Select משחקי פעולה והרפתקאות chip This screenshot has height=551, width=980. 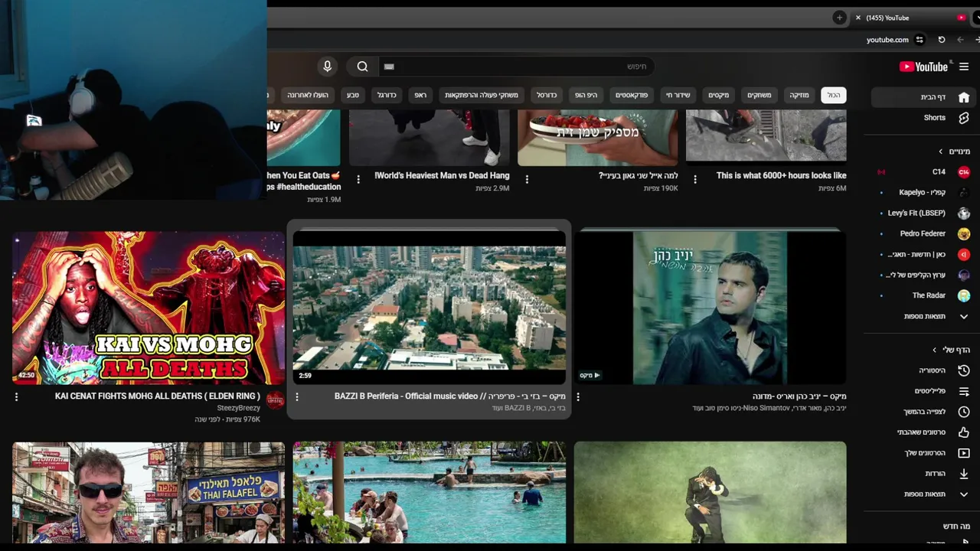click(482, 95)
